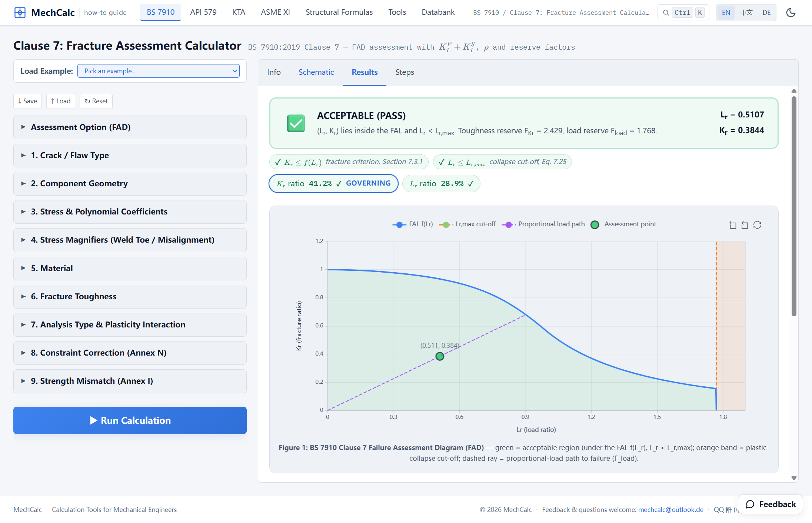Open the Feedback chat bubble
Viewport: 812px width, 523px height.
771,504
